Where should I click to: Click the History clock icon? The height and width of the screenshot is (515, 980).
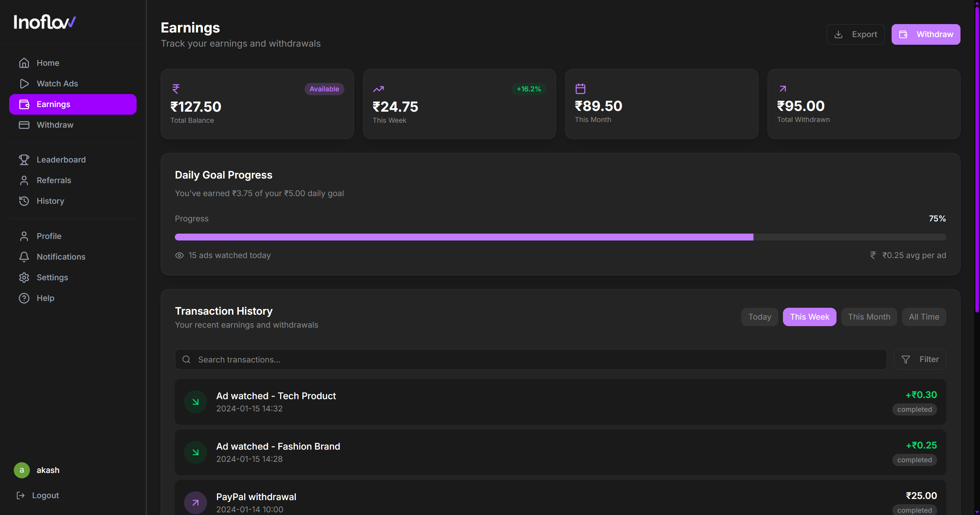[x=24, y=201]
